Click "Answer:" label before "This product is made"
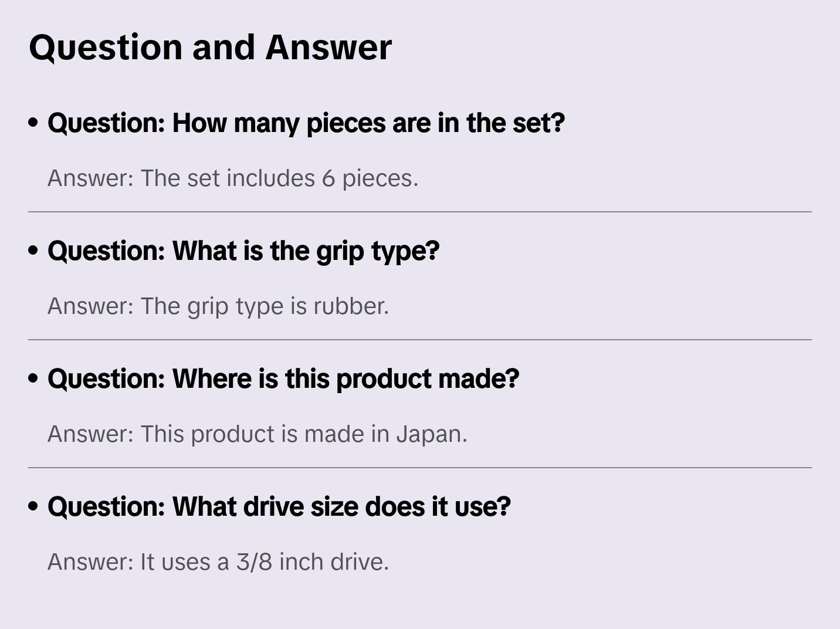 tap(90, 434)
